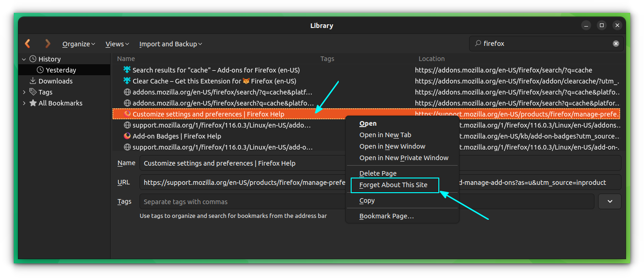Select Open in New Private Window
644x278 pixels.
[403, 157]
